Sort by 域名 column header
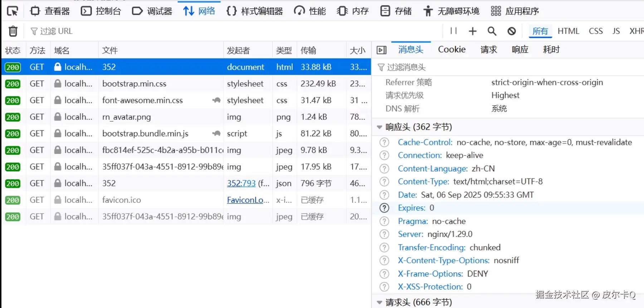This screenshot has width=644, height=308. [x=74, y=50]
